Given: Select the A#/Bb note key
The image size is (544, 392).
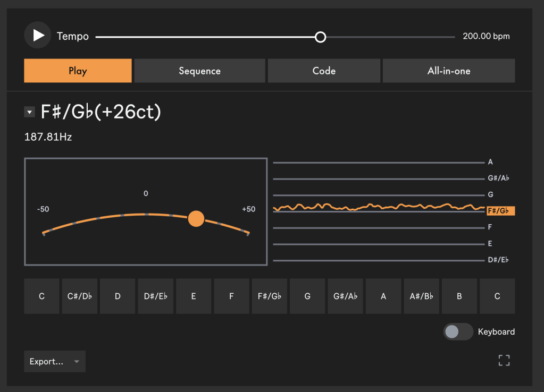Looking at the screenshot, I should coord(421,296).
